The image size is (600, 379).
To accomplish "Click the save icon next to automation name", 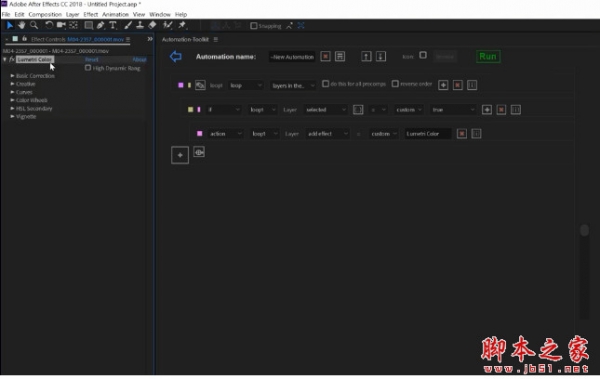I will click(340, 56).
